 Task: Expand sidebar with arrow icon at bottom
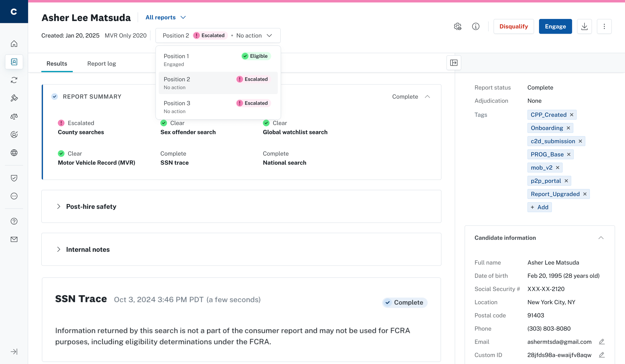tap(14, 352)
